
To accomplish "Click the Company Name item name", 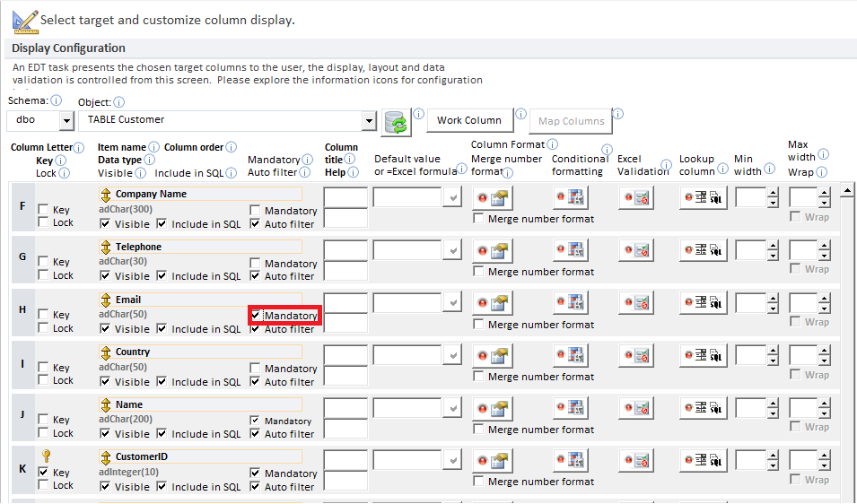I will [x=151, y=194].
